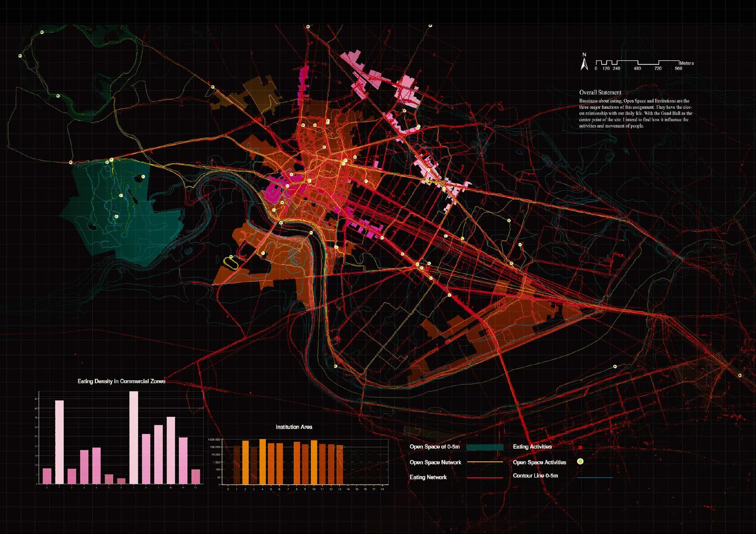Screen dimensions: 756x534
Task: Click the red Eating Network legend line
Action: 485,478
